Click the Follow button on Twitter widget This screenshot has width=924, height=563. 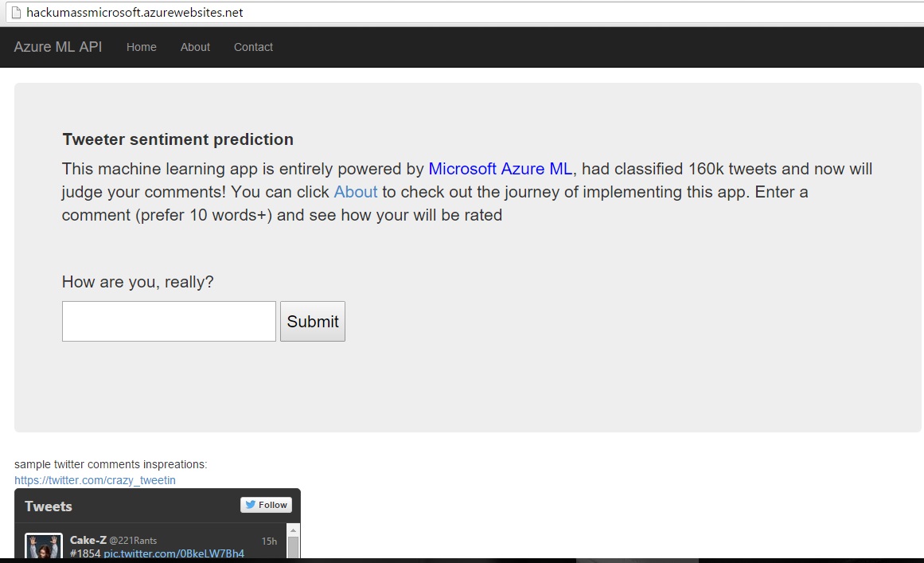267,505
